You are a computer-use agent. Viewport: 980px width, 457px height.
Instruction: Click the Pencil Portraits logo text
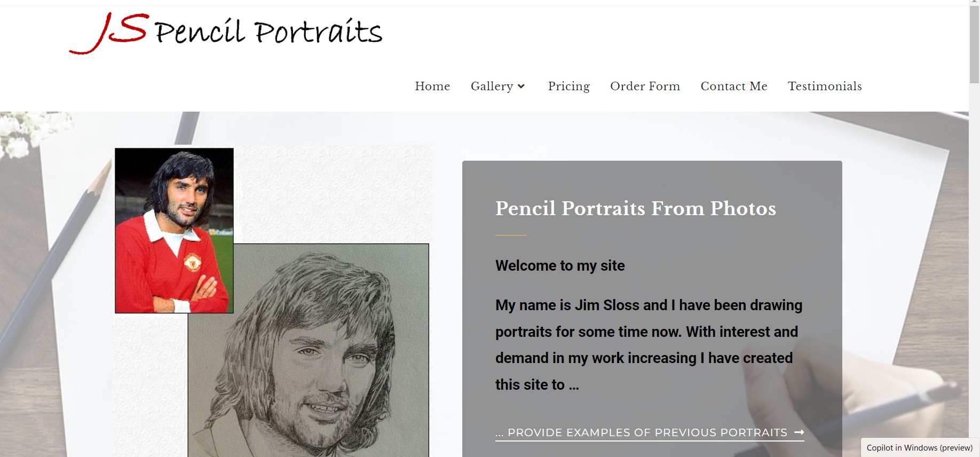(x=268, y=32)
